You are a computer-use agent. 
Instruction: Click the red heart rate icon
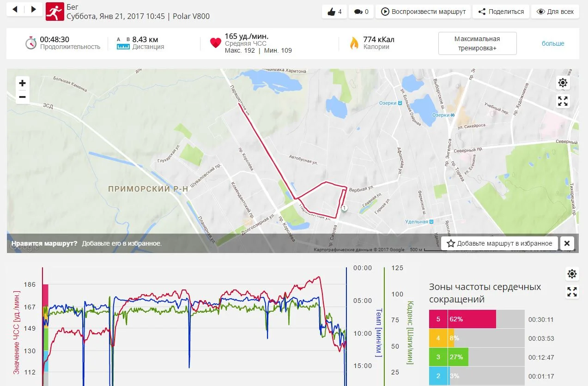[216, 43]
